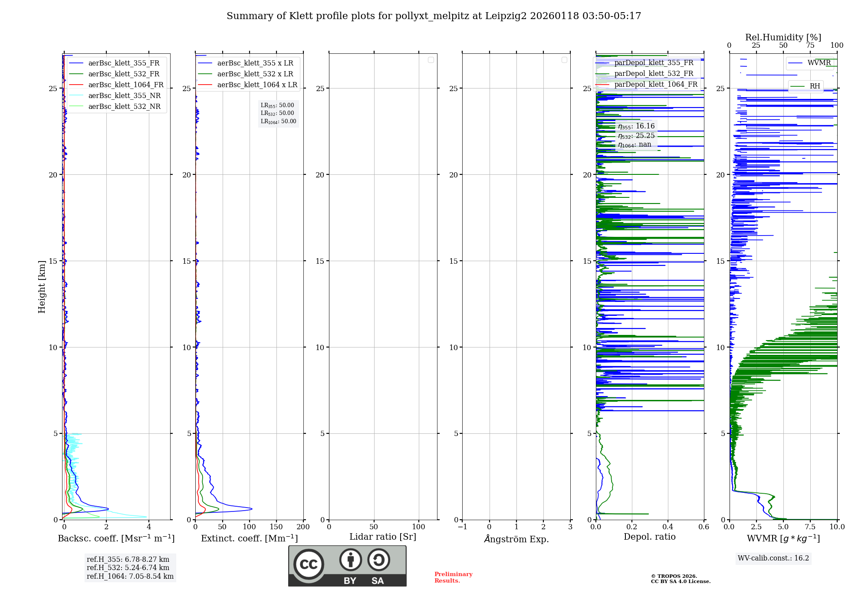
Task: Click the aerBsc_klett_532 x LR legend entry
Action: (255, 74)
